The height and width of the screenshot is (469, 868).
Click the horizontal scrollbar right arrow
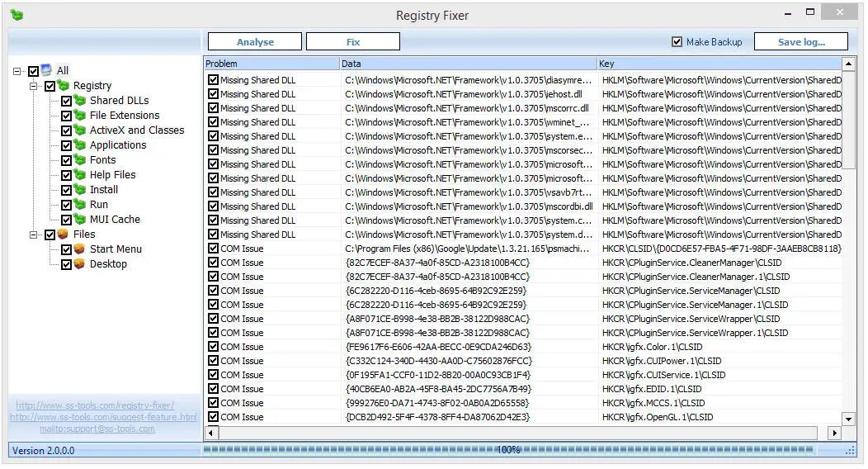pos(835,433)
